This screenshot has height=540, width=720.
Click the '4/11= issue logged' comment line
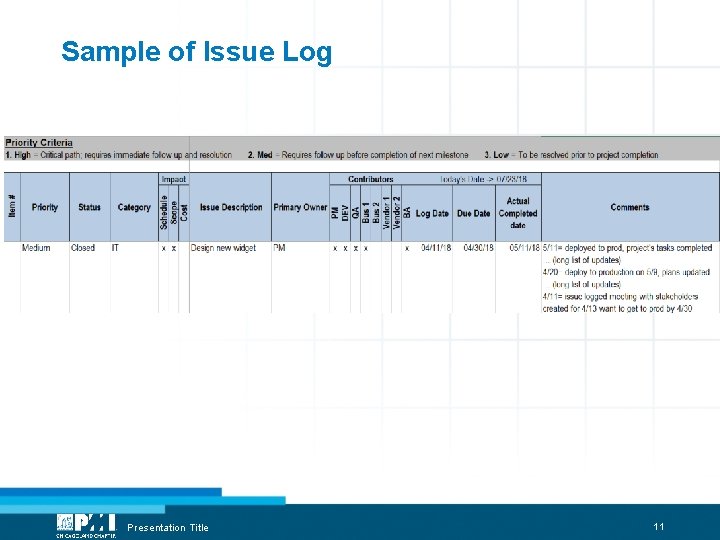tap(620, 297)
